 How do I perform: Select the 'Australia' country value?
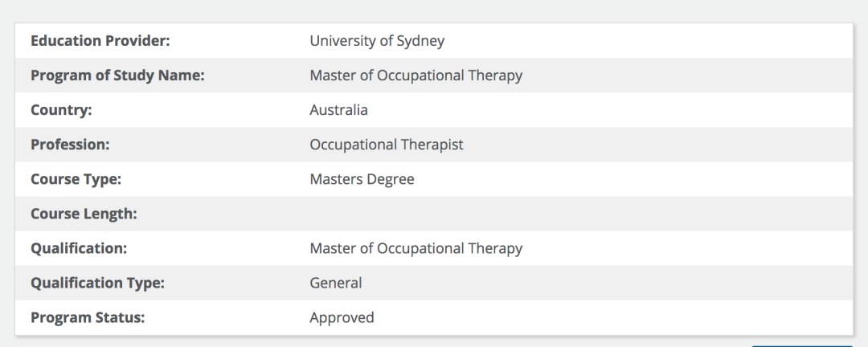338,110
